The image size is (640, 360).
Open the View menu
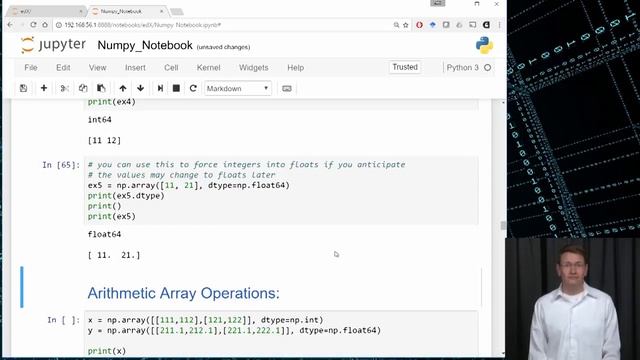click(x=98, y=68)
